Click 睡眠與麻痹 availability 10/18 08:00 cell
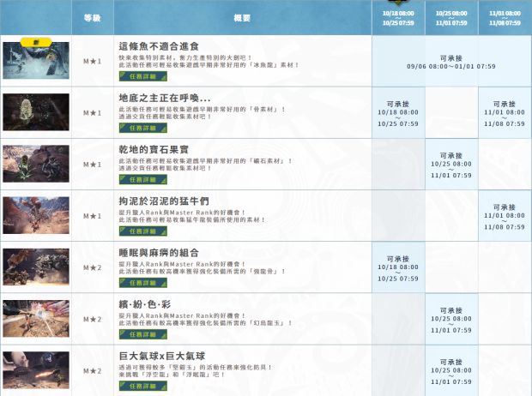This screenshot has height=396, width=532. pos(398,268)
